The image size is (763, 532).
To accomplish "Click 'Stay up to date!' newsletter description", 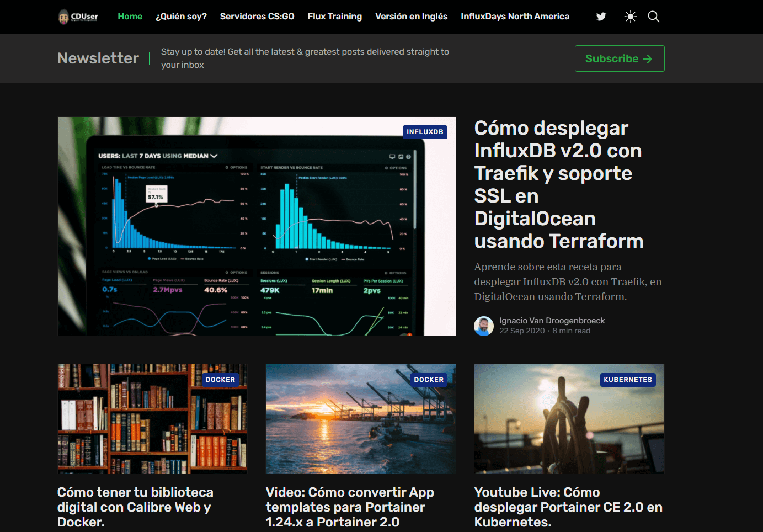I will tap(305, 58).
